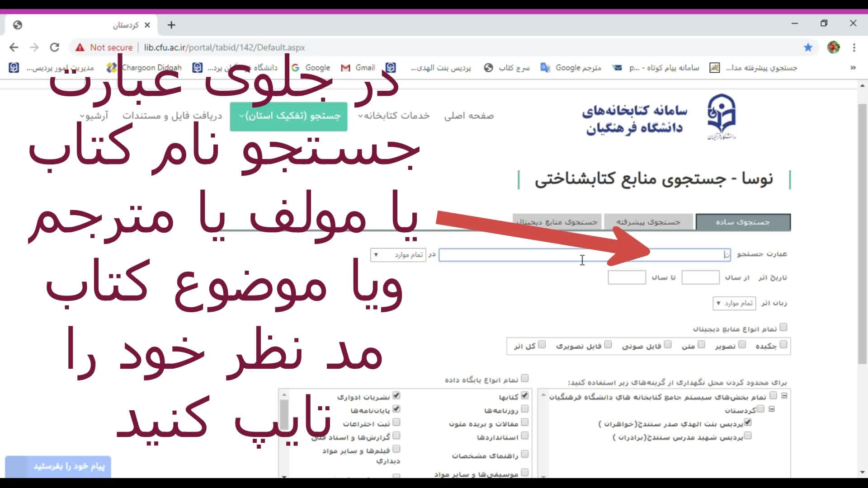Click the Gmail bookmark icon
Screen dimensions: 868x488
346,68
